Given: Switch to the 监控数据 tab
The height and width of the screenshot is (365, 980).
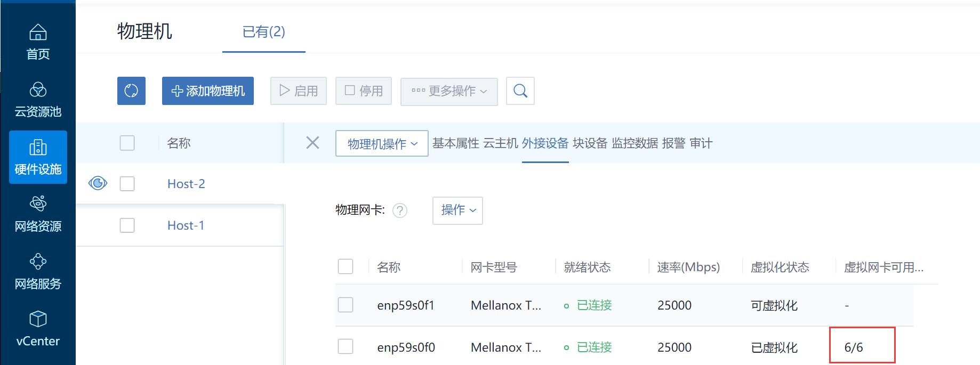Looking at the screenshot, I should point(634,143).
